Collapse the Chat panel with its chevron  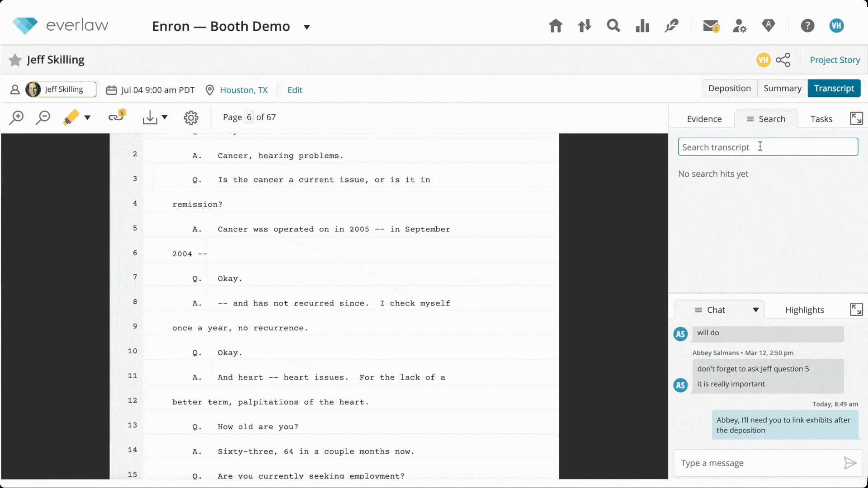coord(755,310)
